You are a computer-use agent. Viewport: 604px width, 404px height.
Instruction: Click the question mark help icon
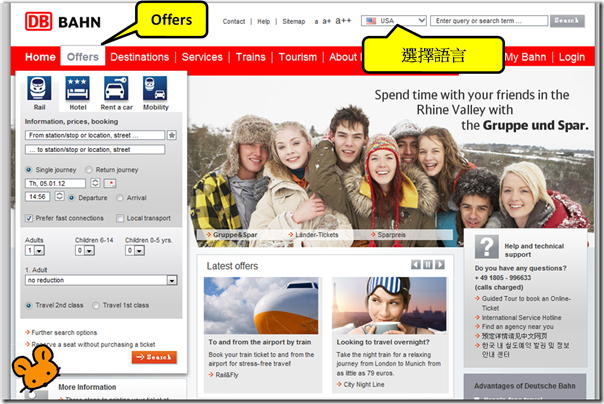pyautogui.click(x=487, y=246)
